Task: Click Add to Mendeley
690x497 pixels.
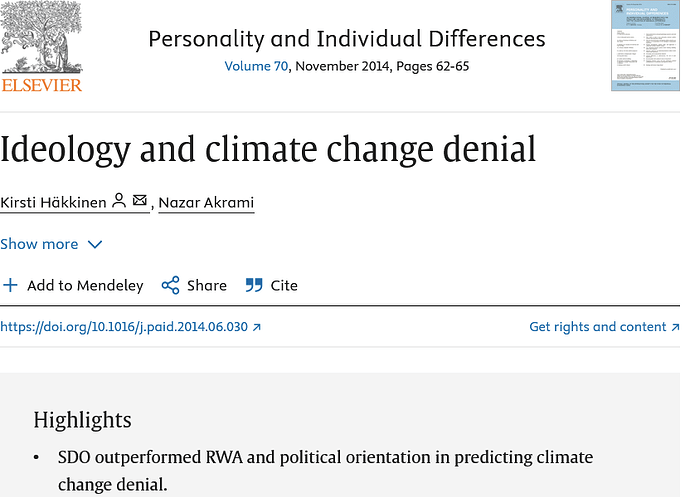Action: pyautogui.click(x=85, y=285)
